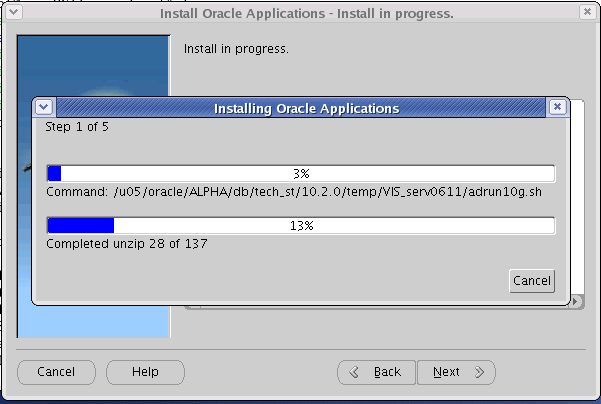601x404 pixels.
Task: Click the horizontal scrollbar right arrow
Action: (x=575, y=302)
